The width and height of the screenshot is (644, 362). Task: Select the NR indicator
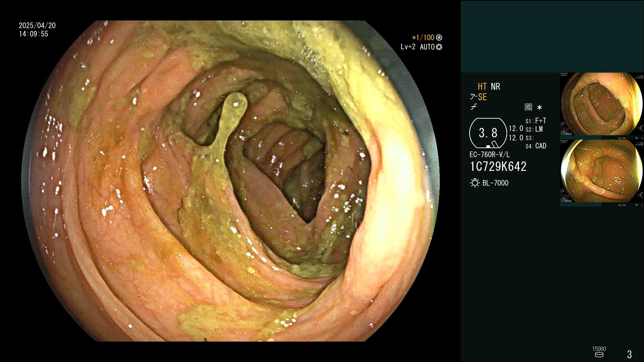click(495, 87)
